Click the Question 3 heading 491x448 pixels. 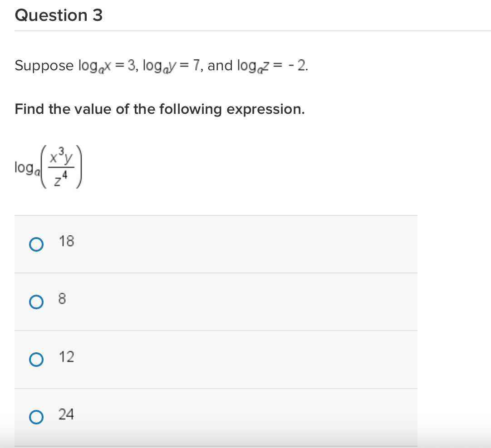coord(59,15)
